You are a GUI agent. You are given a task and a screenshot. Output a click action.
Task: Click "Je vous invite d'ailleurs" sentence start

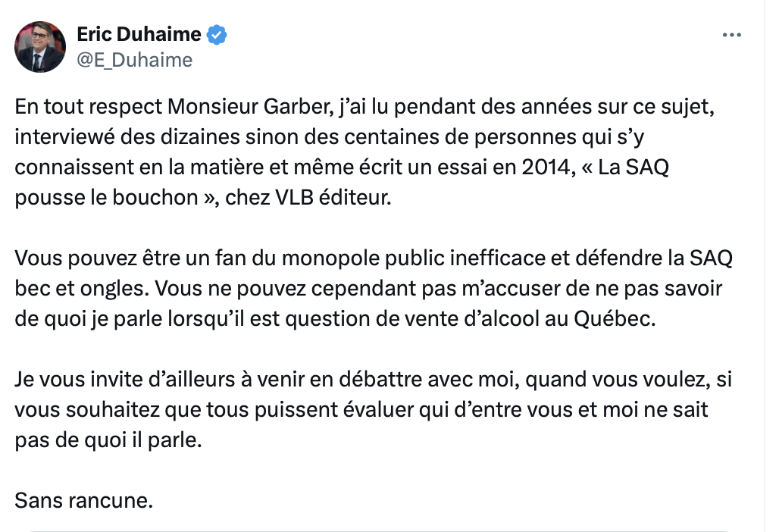(125, 379)
